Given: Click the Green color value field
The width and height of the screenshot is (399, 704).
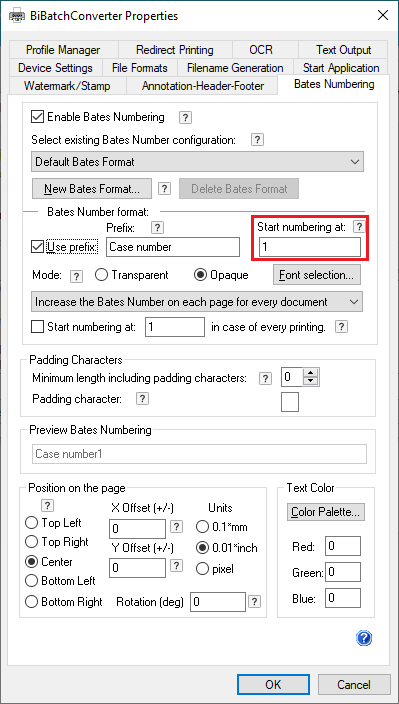Looking at the screenshot, I should (343, 572).
